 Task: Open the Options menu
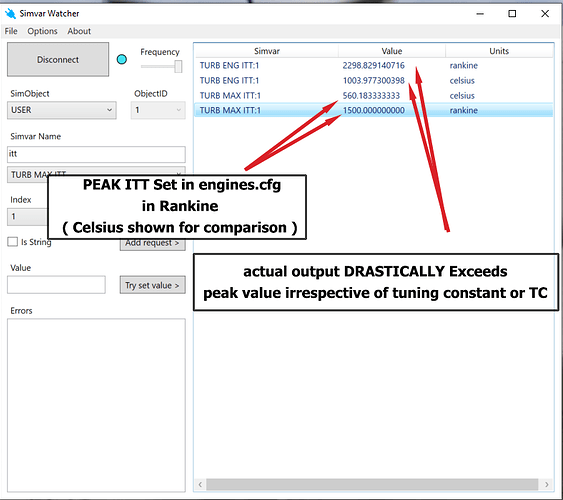tap(42, 31)
